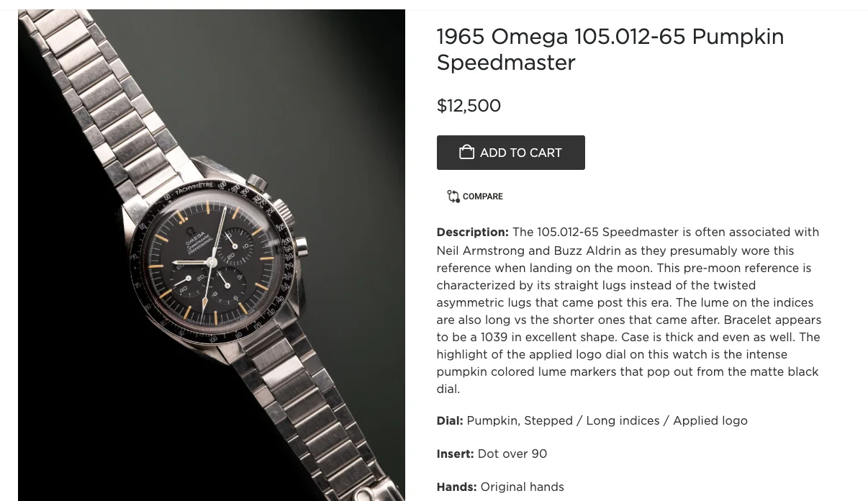This screenshot has height=501, width=868.
Task: Click the 'Hands:' label
Action: [x=456, y=487]
